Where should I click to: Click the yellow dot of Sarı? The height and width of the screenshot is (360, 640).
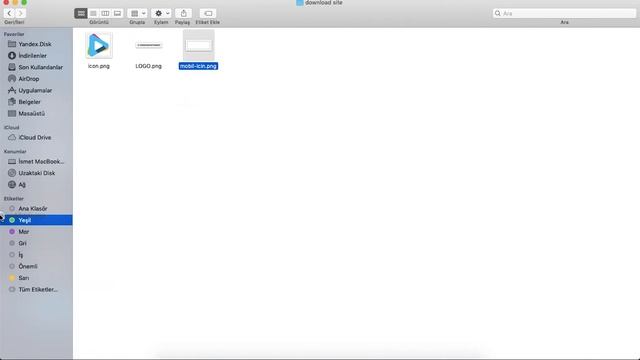point(12,278)
